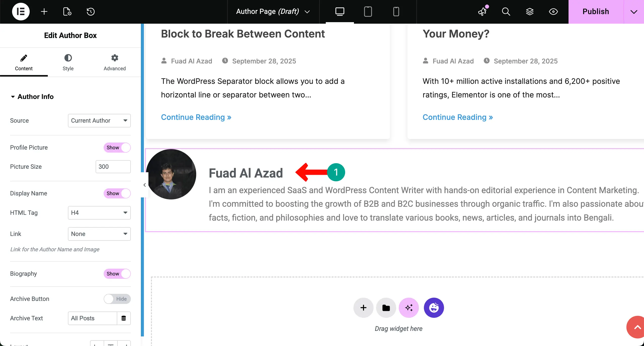The height and width of the screenshot is (346, 644).
Task: Switch to tablet preview mode
Action: coord(368,12)
